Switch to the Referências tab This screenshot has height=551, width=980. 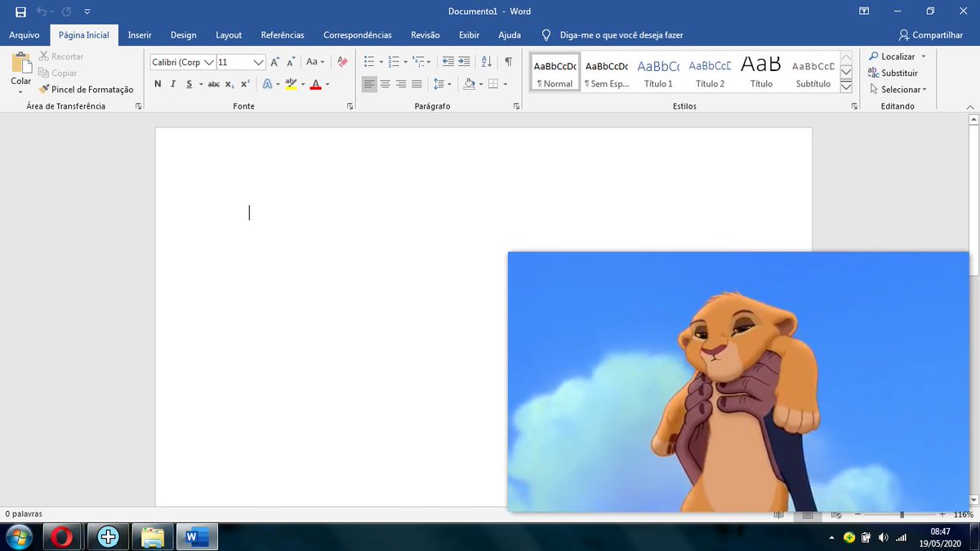click(283, 35)
